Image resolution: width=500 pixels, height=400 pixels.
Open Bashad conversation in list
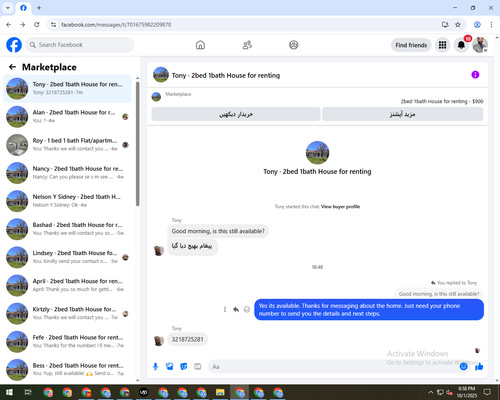click(67, 229)
